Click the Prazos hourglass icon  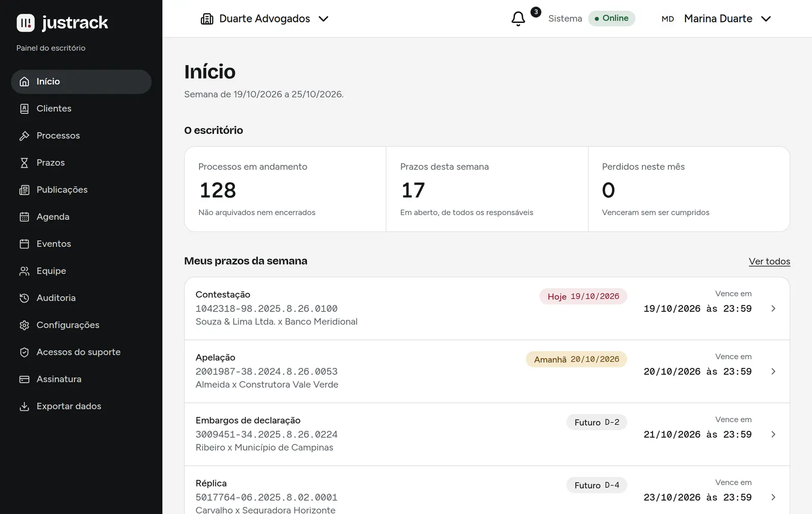pos(24,163)
